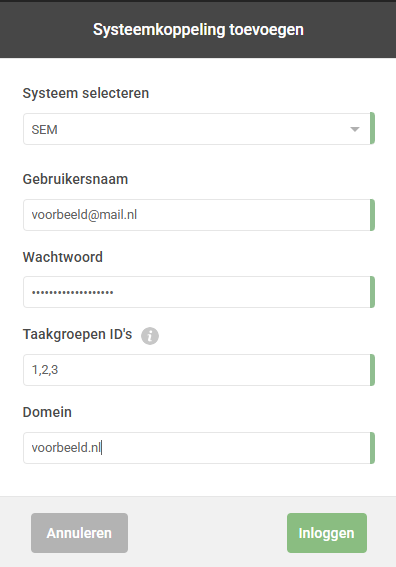The height and width of the screenshot is (567, 396).
Task: Click green validation bar on Wachtwoord field
Action: click(372, 292)
